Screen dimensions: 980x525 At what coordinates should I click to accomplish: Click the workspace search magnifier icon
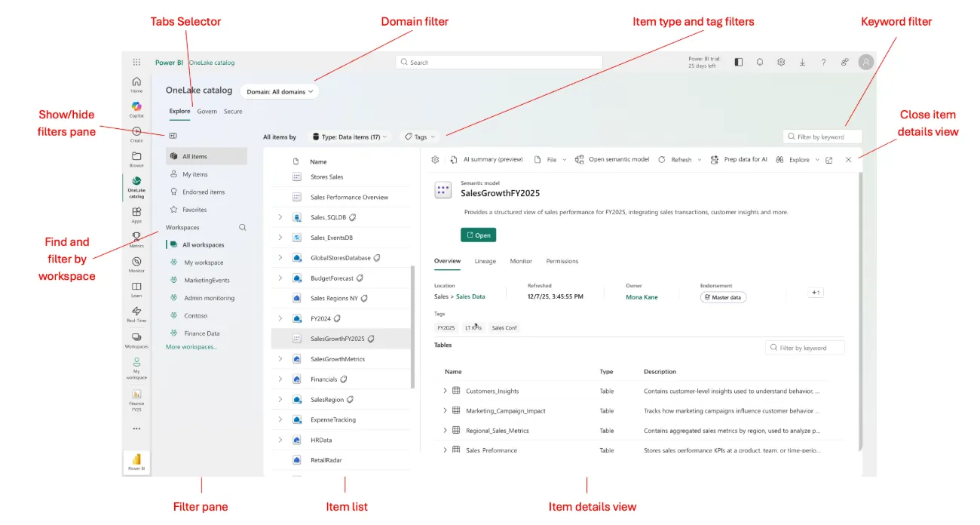[x=242, y=227]
